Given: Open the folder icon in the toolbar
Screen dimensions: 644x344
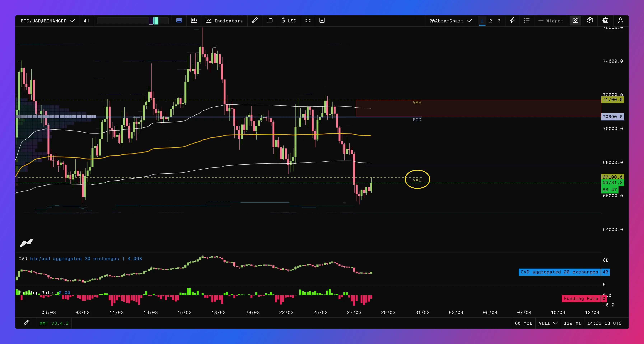Looking at the screenshot, I should pos(270,20).
